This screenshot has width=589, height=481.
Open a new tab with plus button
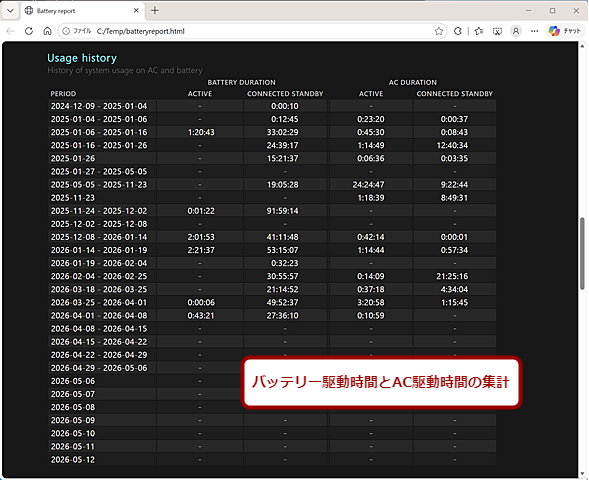[x=155, y=11]
